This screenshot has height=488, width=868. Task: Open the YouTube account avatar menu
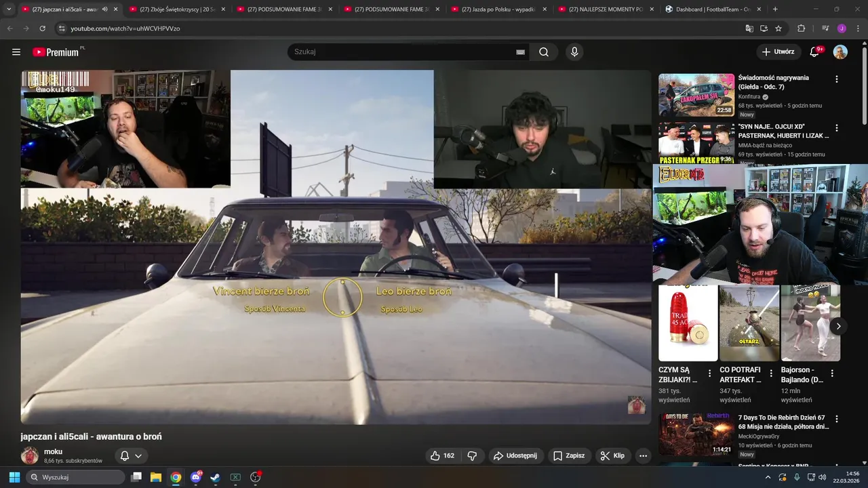(840, 52)
